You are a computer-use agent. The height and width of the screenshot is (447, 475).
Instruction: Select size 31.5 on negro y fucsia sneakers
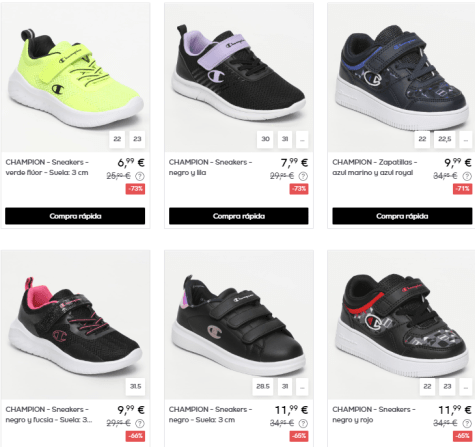point(135,386)
